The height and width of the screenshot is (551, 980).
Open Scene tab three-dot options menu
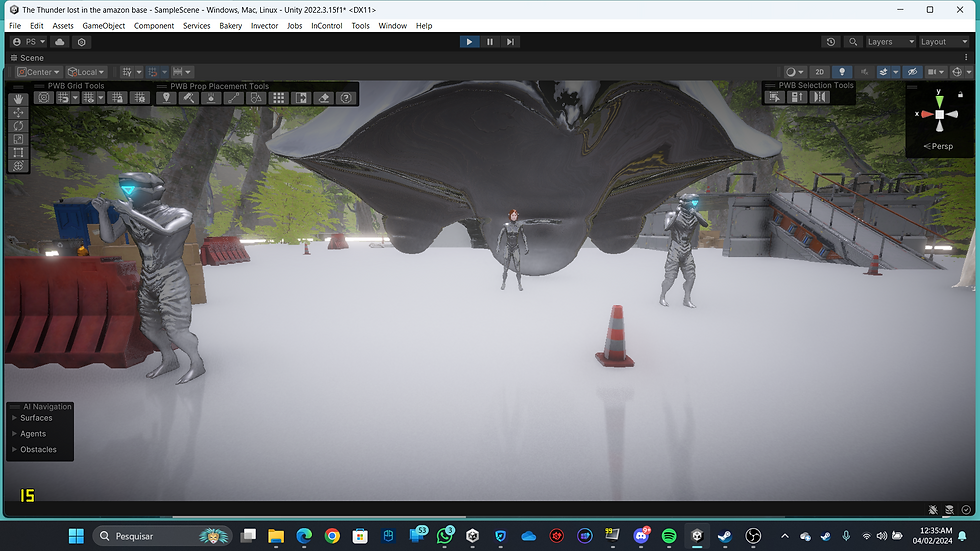(x=966, y=57)
